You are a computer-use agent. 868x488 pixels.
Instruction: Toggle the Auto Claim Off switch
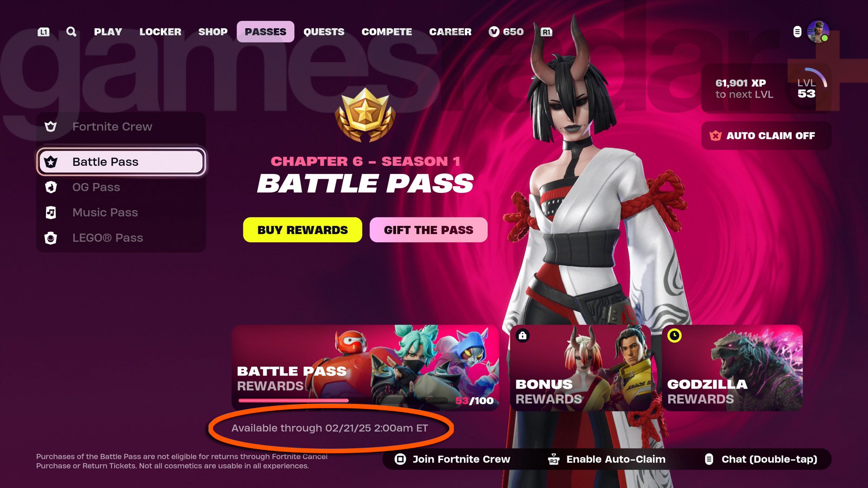coord(766,136)
